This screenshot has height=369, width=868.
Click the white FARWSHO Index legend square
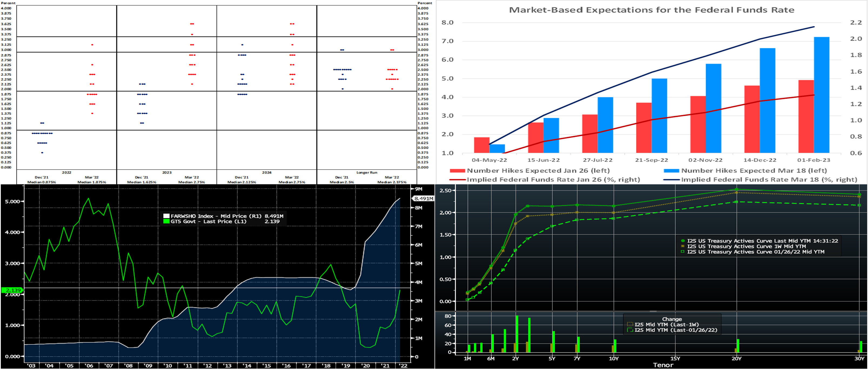(x=166, y=216)
